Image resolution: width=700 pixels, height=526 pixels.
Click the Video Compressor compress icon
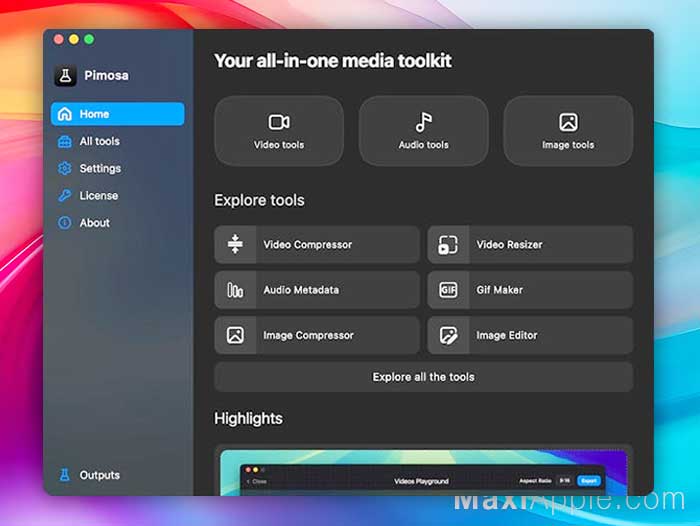235,244
